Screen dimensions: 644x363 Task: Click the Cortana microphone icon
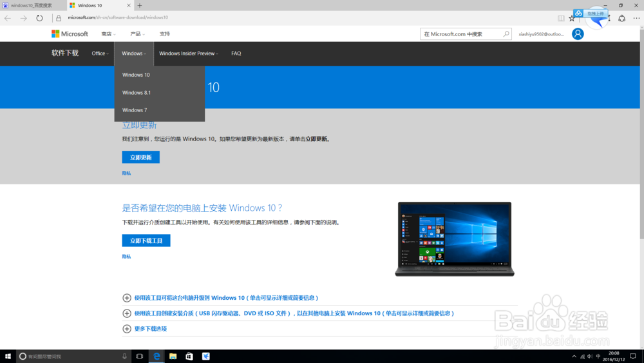point(124,356)
